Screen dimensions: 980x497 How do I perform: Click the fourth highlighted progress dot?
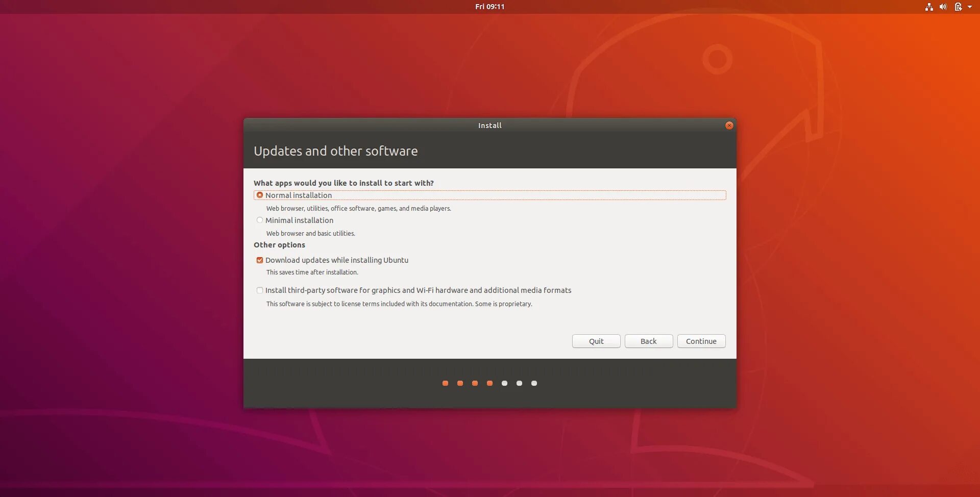[x=490, y=383]
